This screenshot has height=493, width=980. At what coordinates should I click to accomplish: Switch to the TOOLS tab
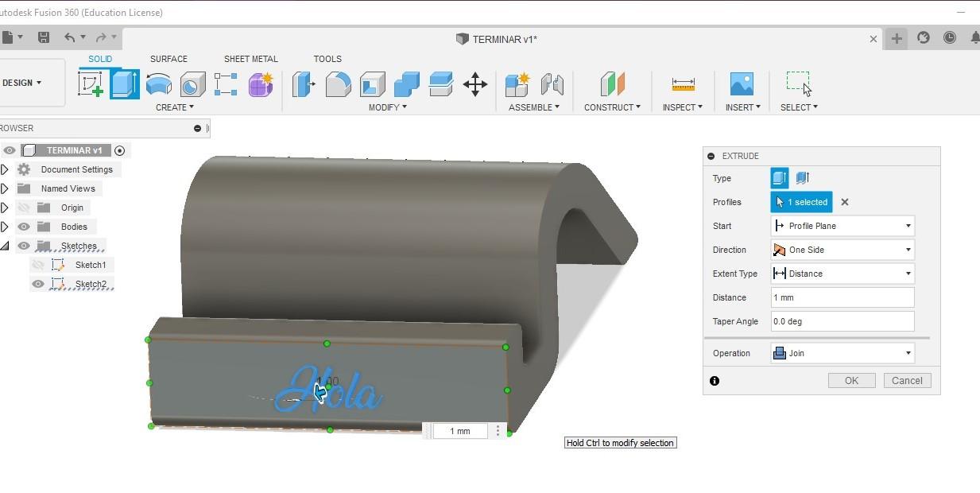pos(327,59)
